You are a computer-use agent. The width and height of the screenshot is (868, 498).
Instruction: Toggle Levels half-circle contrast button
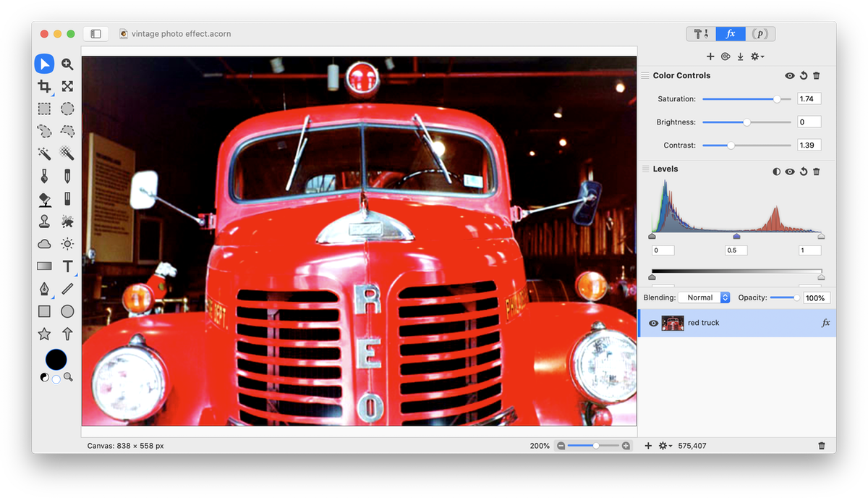click(x=777, y=172)
